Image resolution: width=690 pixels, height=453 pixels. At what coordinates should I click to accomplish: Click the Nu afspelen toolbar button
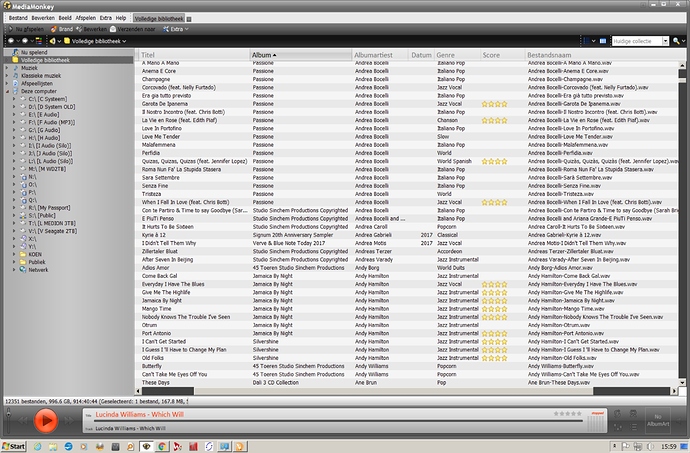point(26,29)
